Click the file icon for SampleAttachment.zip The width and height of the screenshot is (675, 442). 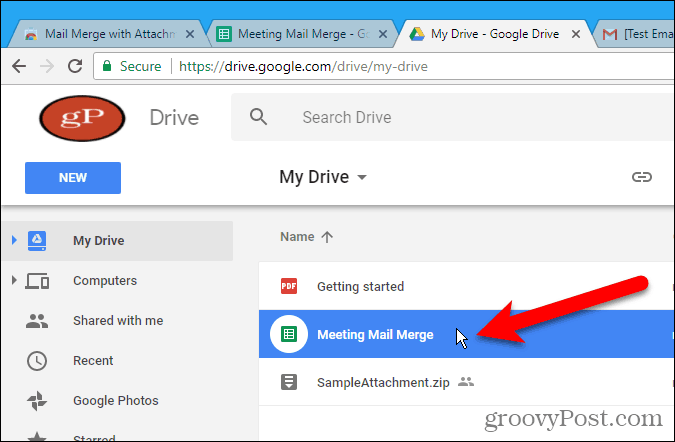click(x=289, y=382)
